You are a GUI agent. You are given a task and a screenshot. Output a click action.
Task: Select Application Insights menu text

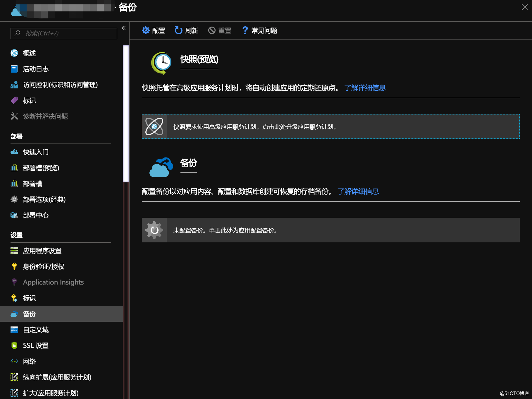pyautogui.click(x=53, y=282)
